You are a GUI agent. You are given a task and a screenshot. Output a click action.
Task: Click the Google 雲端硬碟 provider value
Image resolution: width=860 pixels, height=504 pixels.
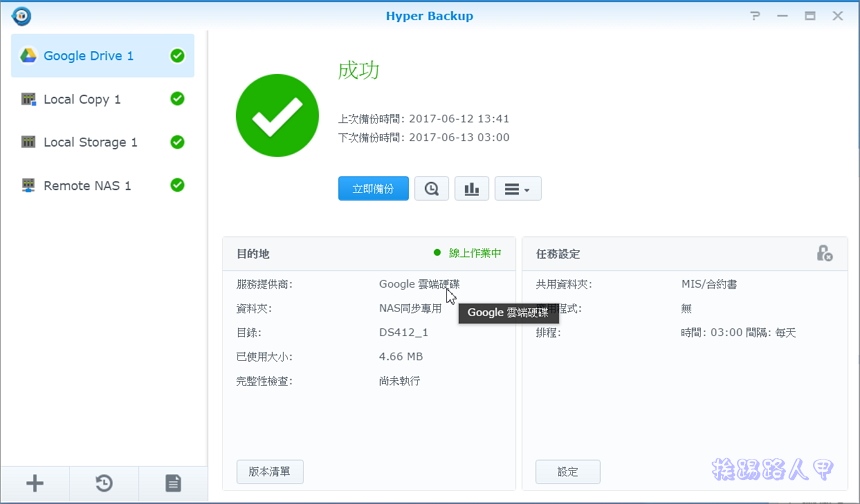click(420, 284)
